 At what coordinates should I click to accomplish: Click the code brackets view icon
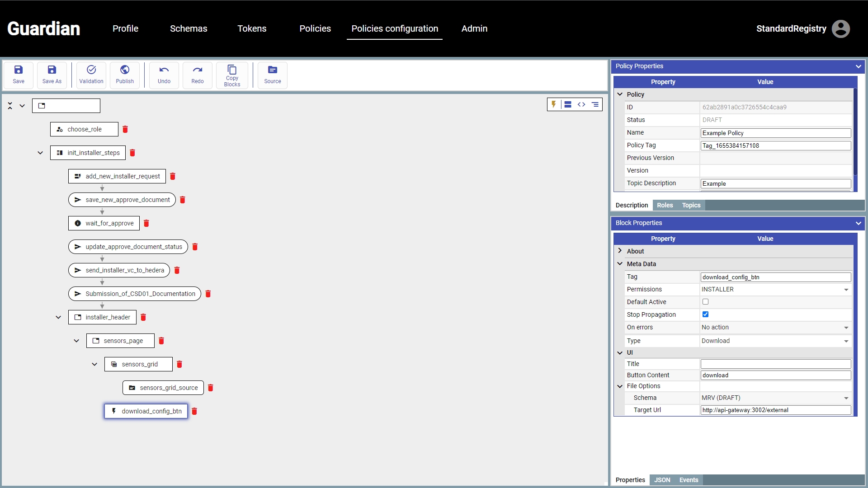click(581, 104)
